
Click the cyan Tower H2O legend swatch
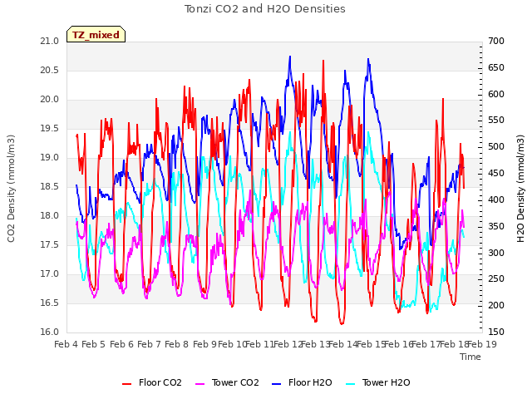coord(350,384)
